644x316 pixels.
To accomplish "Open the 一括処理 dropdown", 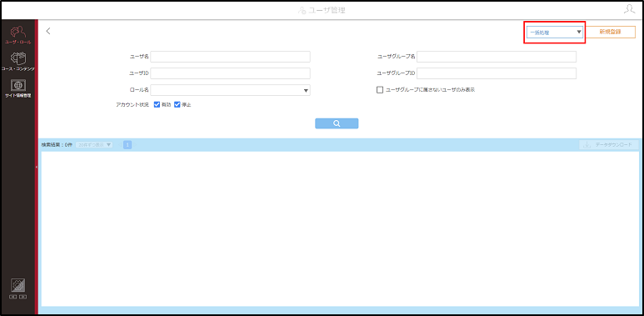I will 555,32.
